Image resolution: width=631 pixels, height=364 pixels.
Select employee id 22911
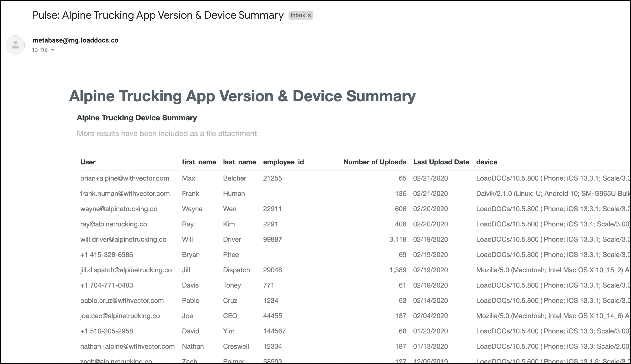coord(272,209)
